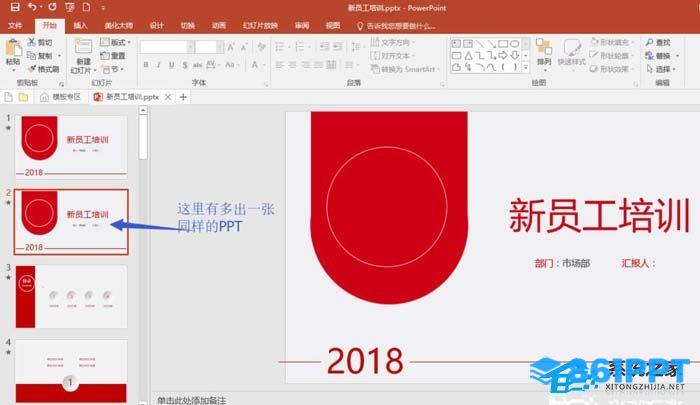Copy selection using 复制
The width and height of the screenshot is (700, 405).
click(x=40, y=56)
